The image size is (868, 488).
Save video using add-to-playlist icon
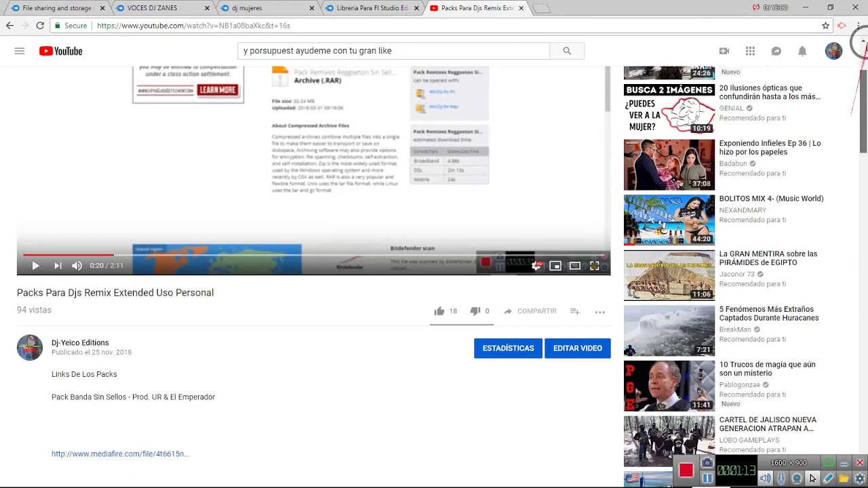point(574,312)
